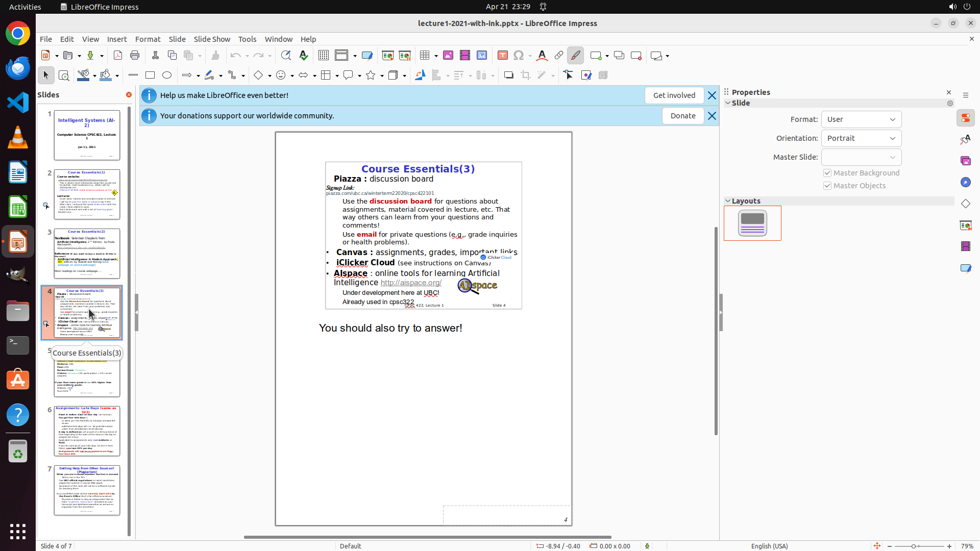This screenshot has height=551, width=980.
Task: Click the Display Grid icon
Action: click(324, 56)
